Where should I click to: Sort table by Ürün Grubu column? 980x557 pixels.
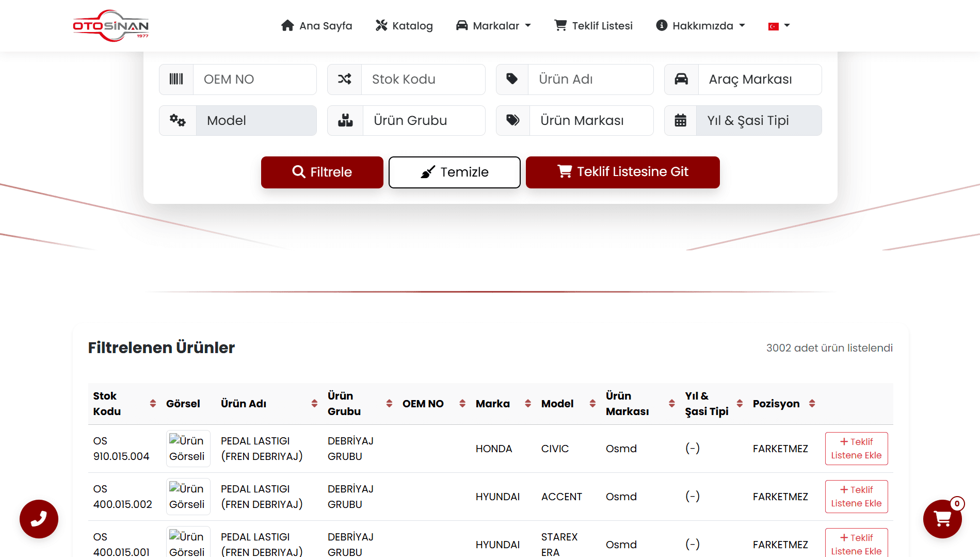pos(389,404)
